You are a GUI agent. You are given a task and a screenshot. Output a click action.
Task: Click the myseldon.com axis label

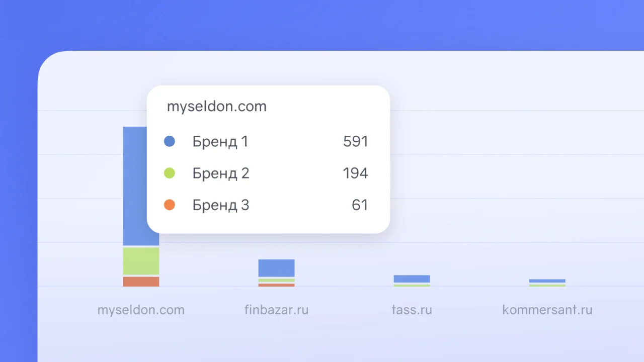pos(141,310)
